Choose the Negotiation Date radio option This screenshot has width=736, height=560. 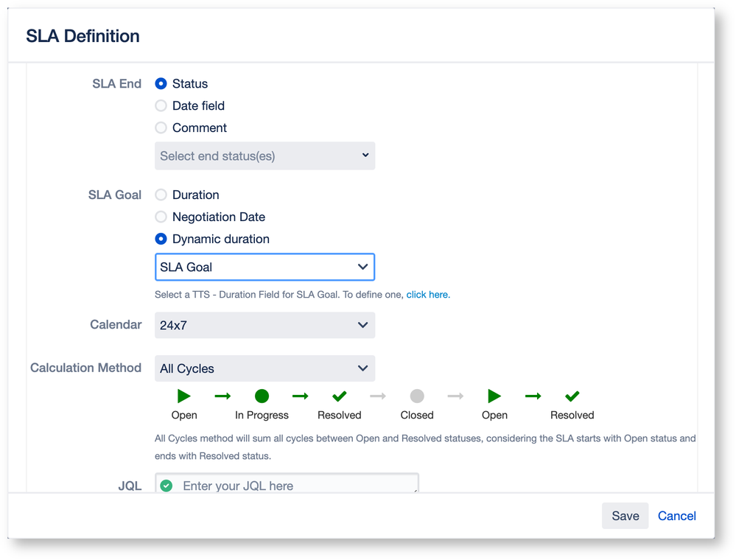161,217
